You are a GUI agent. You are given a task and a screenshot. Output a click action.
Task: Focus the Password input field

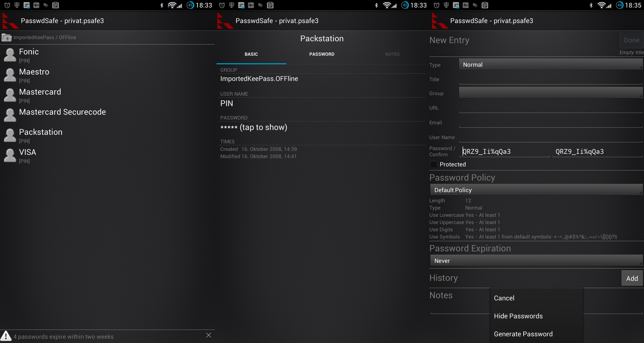pos(504,151)
